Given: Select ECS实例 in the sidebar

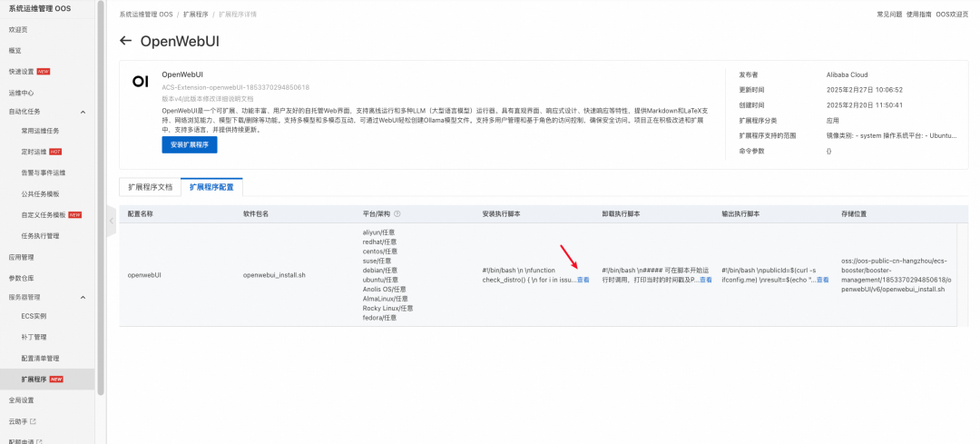Looking at the screenshot, I should pos(34,316).
